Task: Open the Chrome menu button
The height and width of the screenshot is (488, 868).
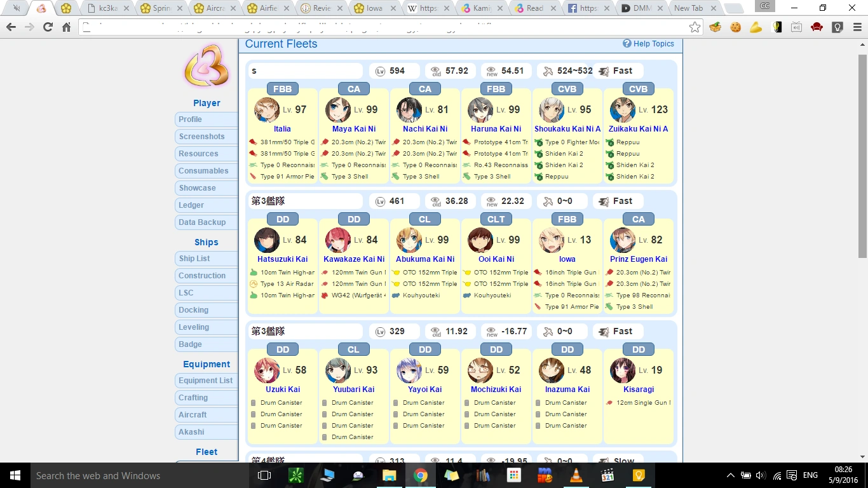Action: pyautogui.click(x=857, y=27)
